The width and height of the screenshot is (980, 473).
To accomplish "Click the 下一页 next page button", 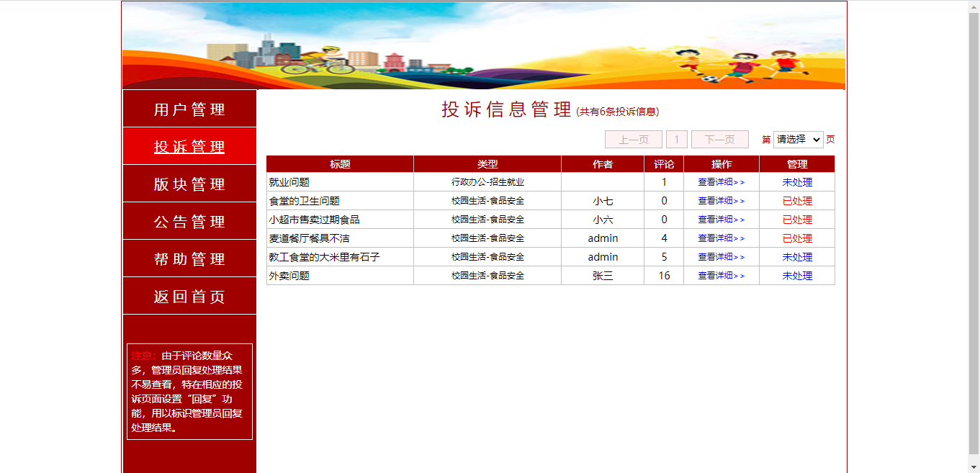I will tap(720, 140).
